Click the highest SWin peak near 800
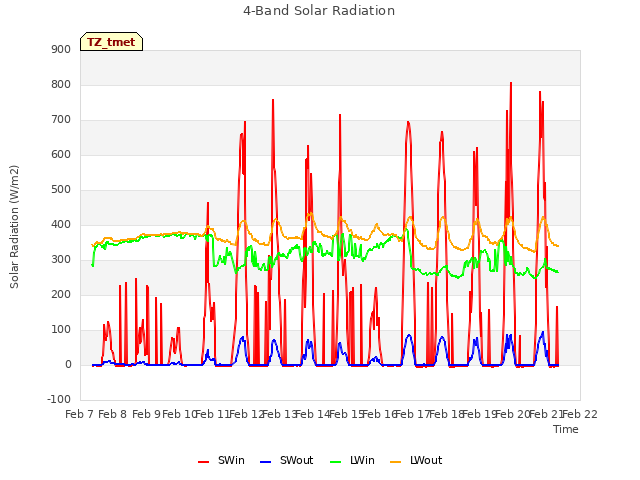The image size is (640, 480). [x=511, y=83]
